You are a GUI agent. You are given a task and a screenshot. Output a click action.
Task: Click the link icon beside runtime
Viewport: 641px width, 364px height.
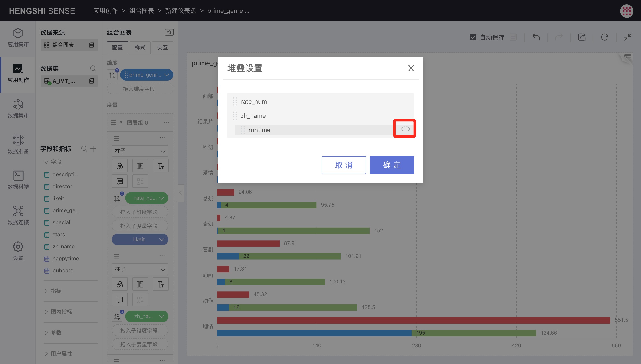pos(405,129)
